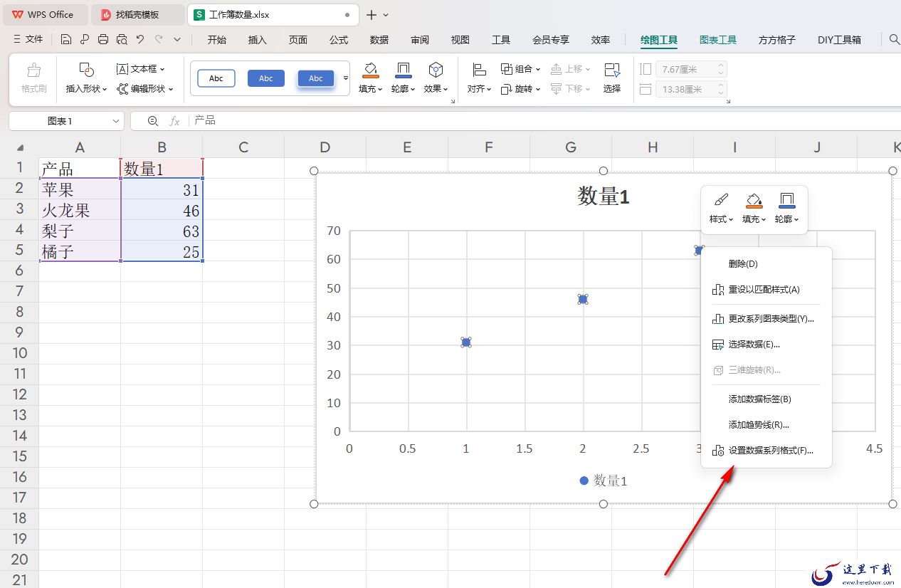Image resolution: width=901 pixels, height=588 pixels.
Task: Click the 对齐 align icon
Action: click(479, 70)
